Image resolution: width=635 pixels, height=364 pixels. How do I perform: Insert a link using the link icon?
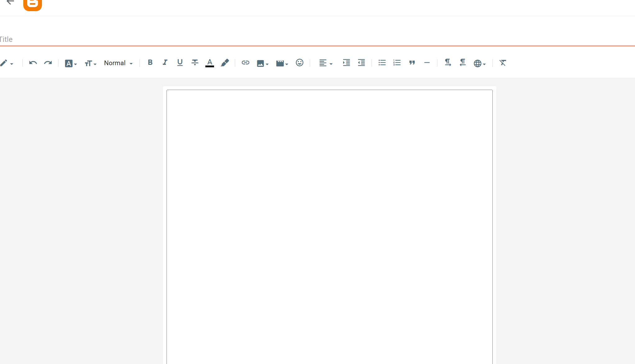tap(245, 63)
